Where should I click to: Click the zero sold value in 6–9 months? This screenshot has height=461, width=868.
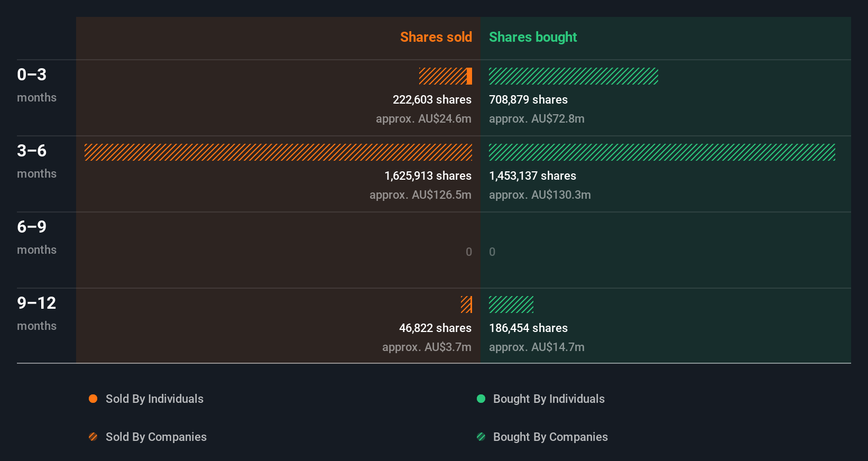(x=469, y=252)
